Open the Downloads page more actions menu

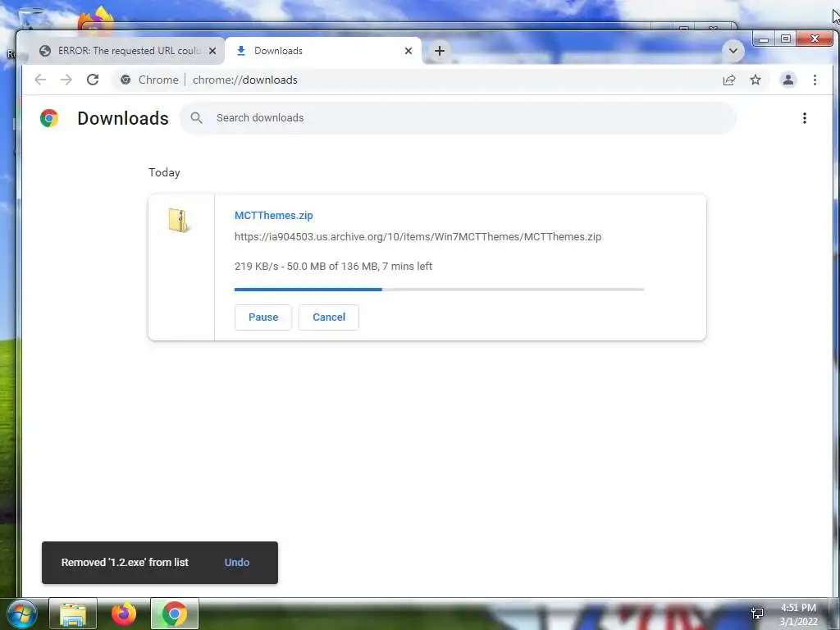point(804,118)
